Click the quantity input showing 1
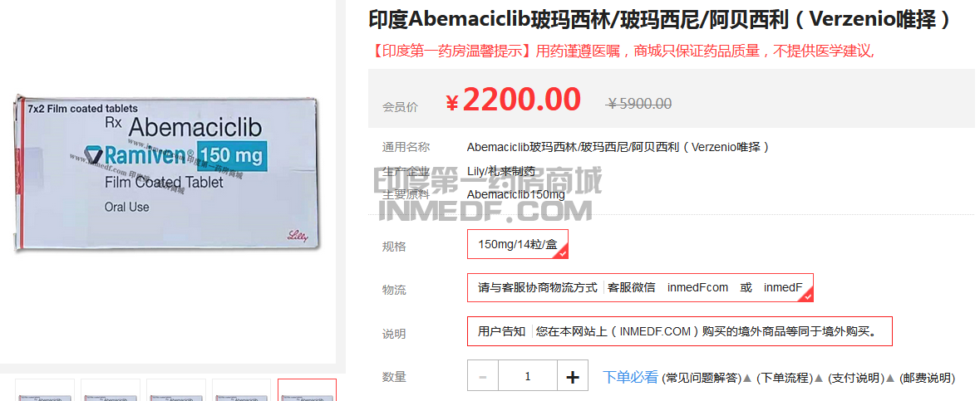 pyautogui.click(x=528, y=376)
